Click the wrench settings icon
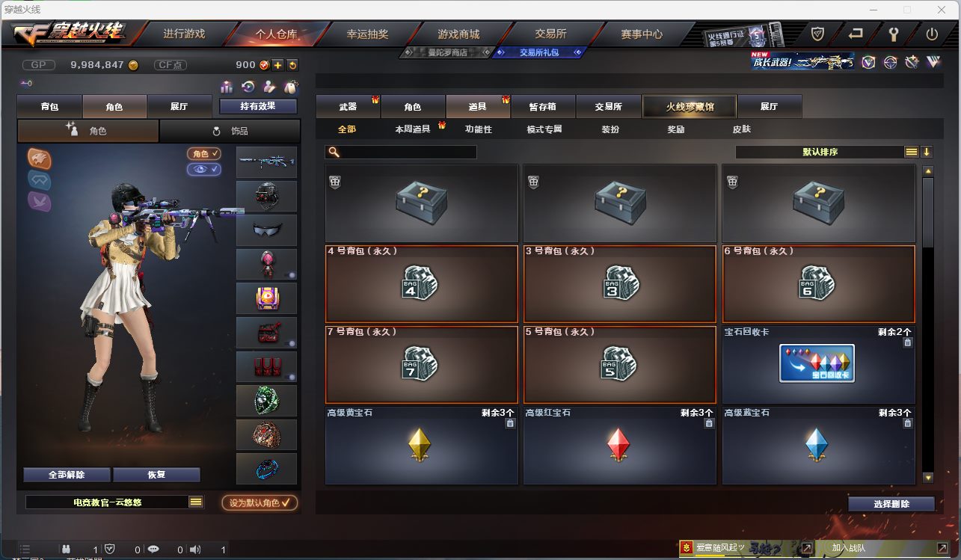This screenshot has width=961, height=560. tap(893, 34)
